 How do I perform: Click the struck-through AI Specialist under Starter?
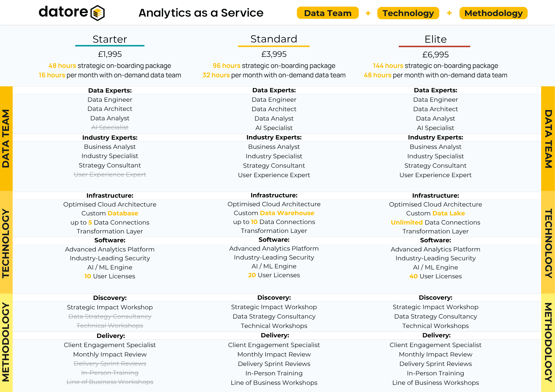110,127
